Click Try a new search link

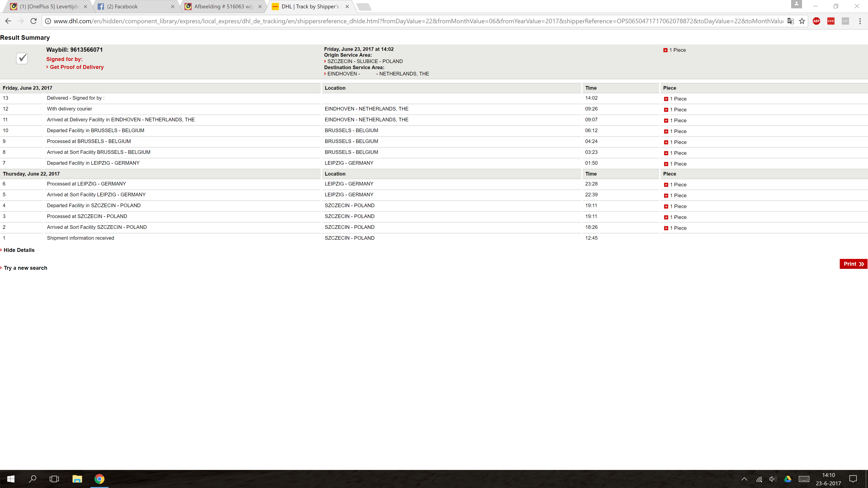25,268
